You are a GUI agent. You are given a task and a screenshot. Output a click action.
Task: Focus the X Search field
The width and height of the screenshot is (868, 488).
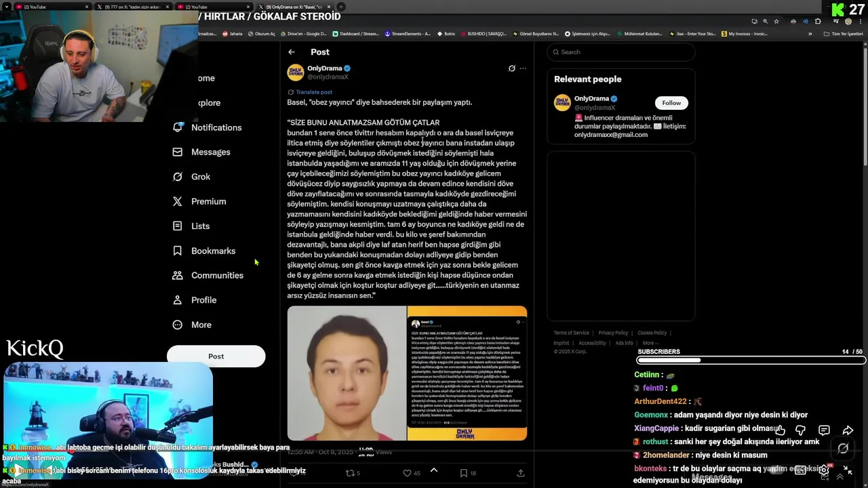pyautogui.click(x=621, y=52)
